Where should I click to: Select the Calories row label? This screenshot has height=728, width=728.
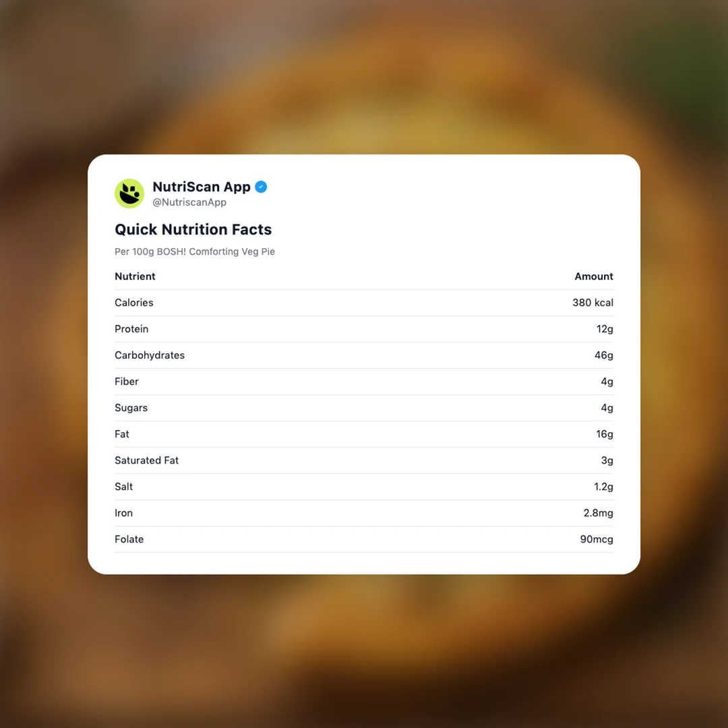pyautogui.click(x=133, y=303)
